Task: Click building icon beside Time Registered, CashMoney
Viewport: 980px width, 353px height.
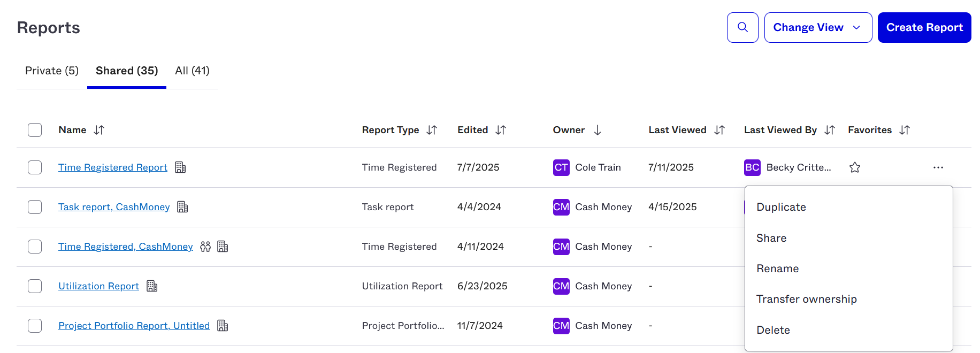Action: [x=223, y=247]
